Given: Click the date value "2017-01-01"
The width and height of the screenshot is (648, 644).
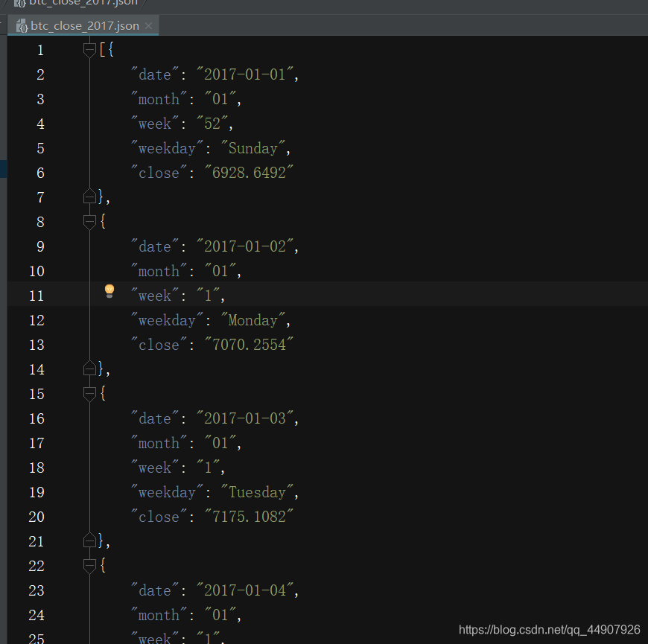Looking at the screenshot, I should coord(245,74).
